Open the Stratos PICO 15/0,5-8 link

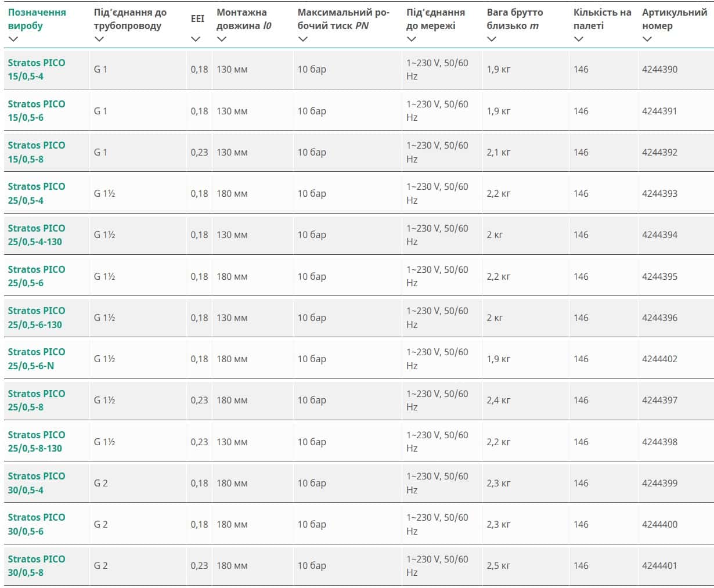(36, 152)
